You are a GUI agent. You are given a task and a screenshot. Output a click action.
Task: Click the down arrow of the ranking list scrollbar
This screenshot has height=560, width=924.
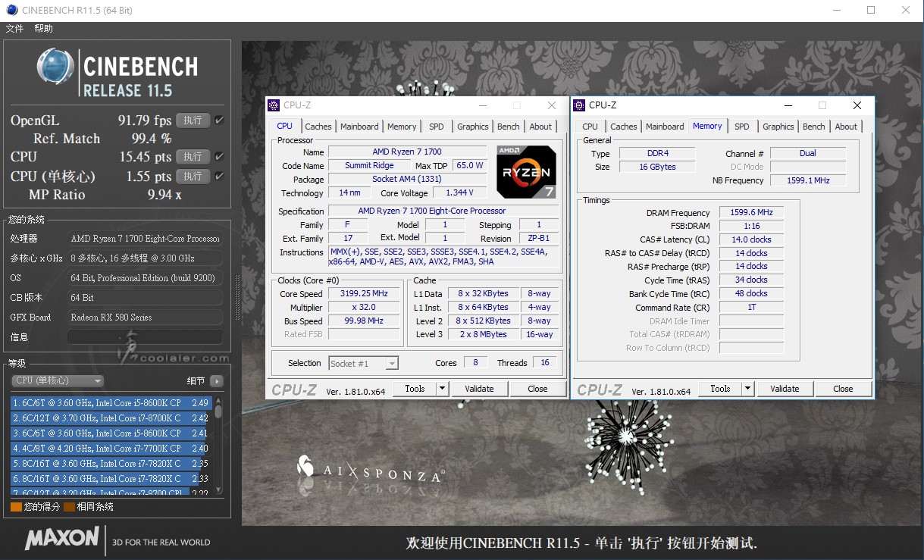click(218, 489)
